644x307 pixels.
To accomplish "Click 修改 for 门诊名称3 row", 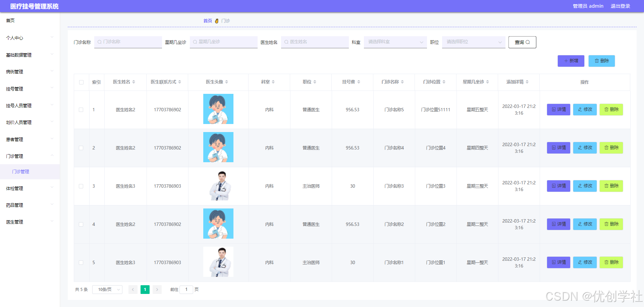I will [x=585, y=186].
